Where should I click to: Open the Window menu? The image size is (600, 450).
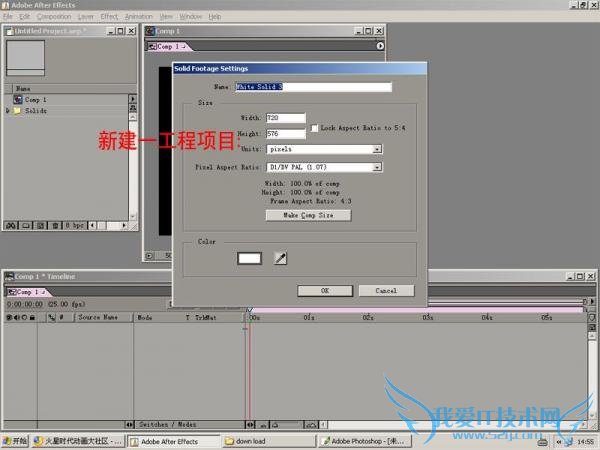click(x=191, y=16)
